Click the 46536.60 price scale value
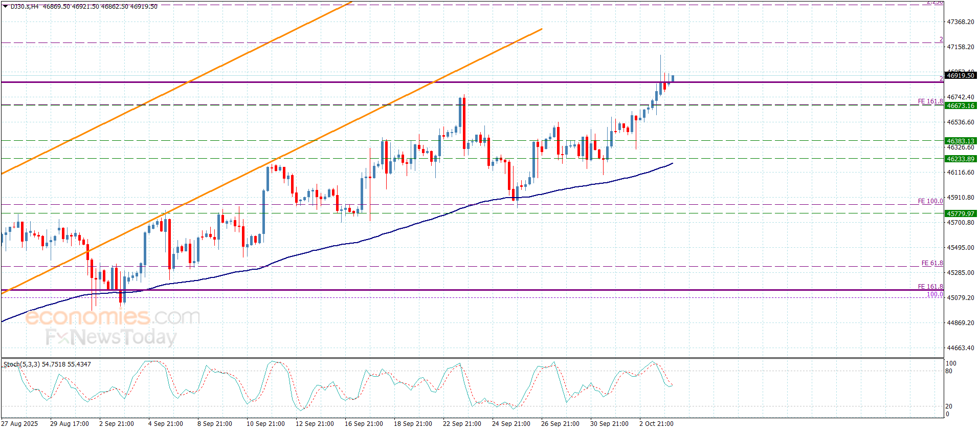This screenshot has height=430, width=980. coord(961,122)
